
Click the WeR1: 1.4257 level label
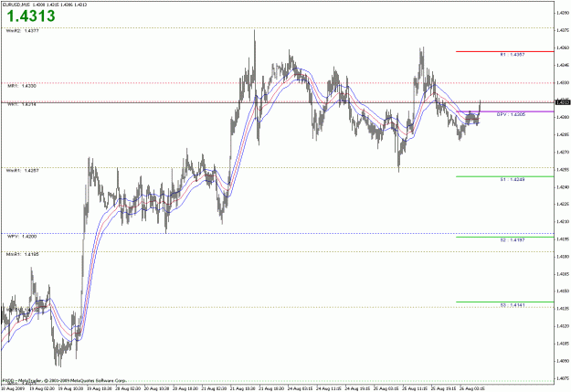click(23, 170)
